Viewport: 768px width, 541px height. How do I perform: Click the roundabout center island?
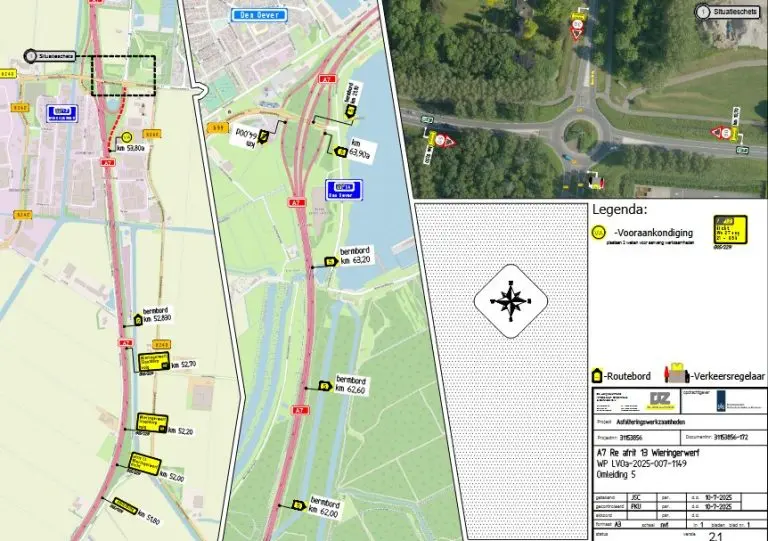581,135
